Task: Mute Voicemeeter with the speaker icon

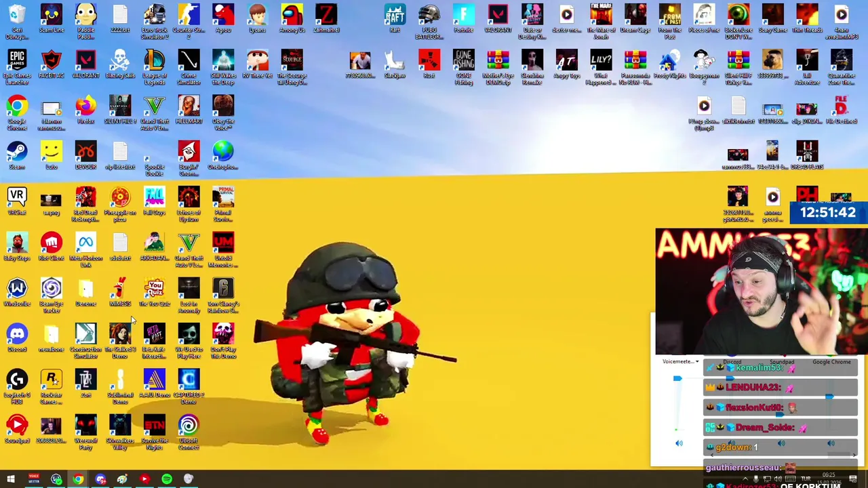Action: 679,443
